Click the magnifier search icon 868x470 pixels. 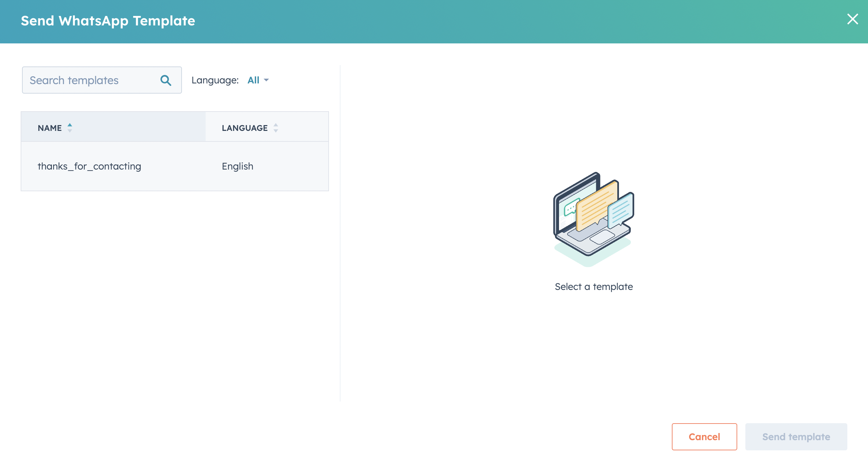[166, 80]
